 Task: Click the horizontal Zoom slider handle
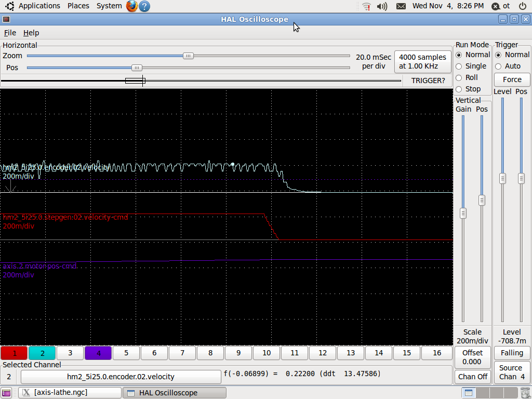(x=189, y=56)
